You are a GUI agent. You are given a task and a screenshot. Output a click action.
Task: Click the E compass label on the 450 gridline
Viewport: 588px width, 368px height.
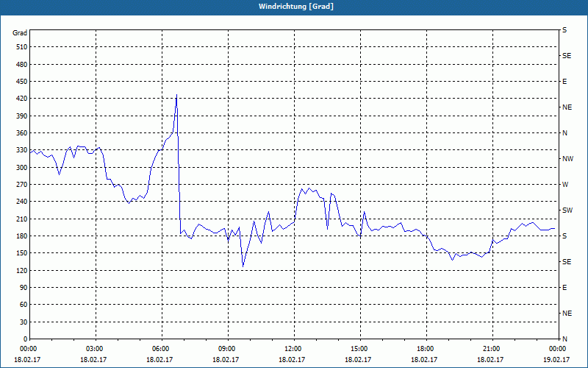point(564,82)
